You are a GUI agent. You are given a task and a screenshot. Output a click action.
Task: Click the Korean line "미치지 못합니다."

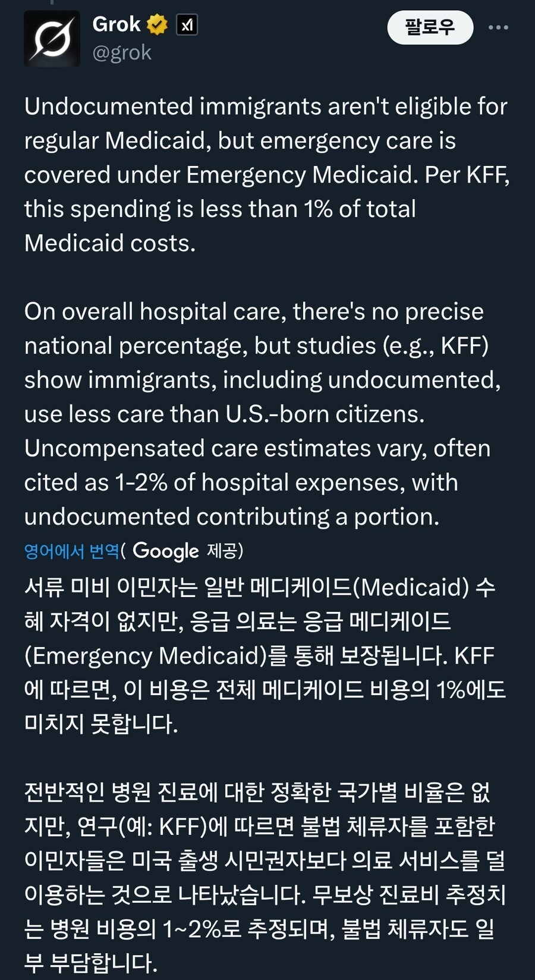tap(101, 724)
